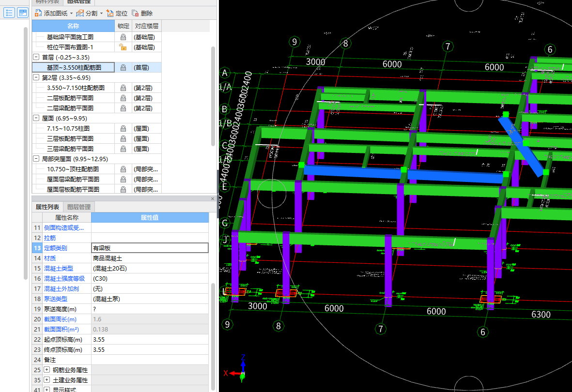
Task: Click the 对应楼层 column header
Action: [147, 26]
